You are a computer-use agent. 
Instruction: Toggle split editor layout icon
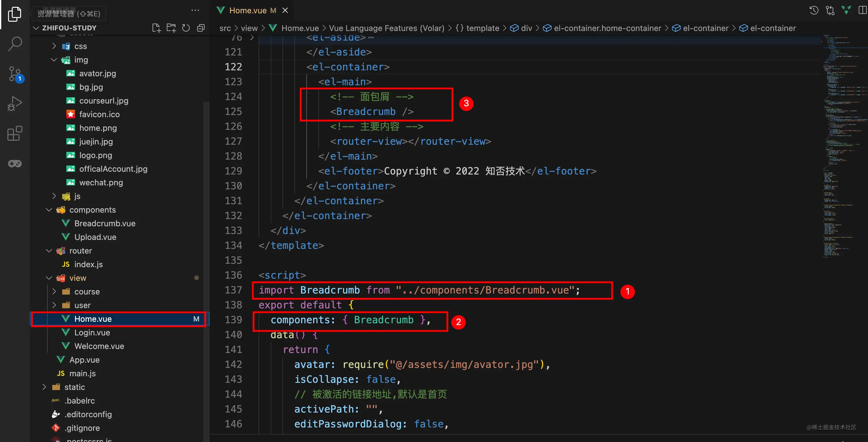[862, 11]
